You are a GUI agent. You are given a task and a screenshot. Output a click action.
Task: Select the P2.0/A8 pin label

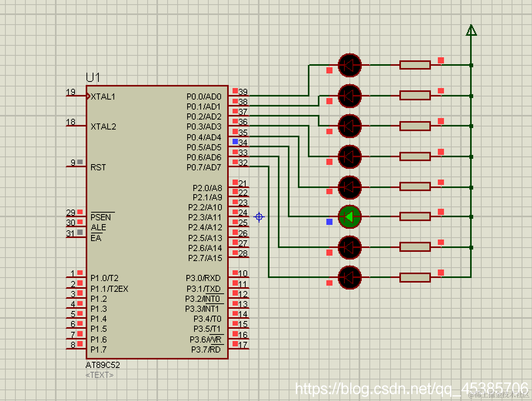point(208,188)
